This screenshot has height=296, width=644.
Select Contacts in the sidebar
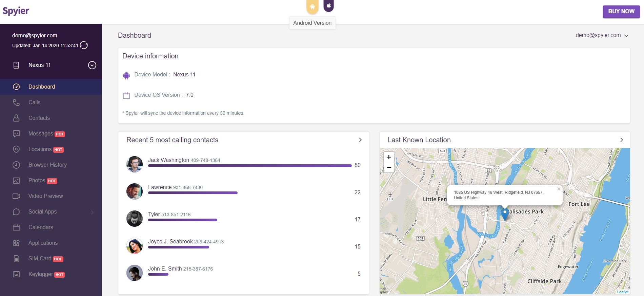(x=51, y=118)
